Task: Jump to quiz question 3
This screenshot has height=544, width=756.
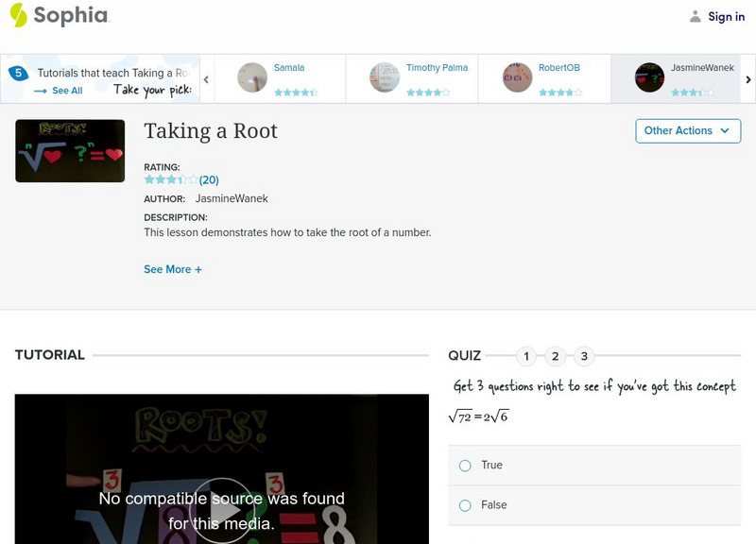Action: (584, 356)
